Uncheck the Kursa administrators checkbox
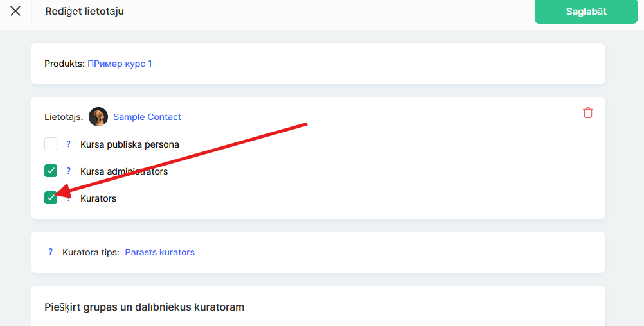This screenshot has width=644, height=326. coord(51,171)
